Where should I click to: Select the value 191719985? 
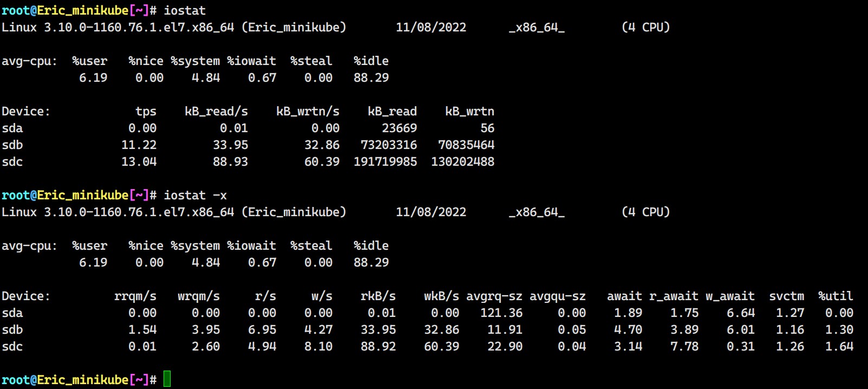(x=385, y=162)
